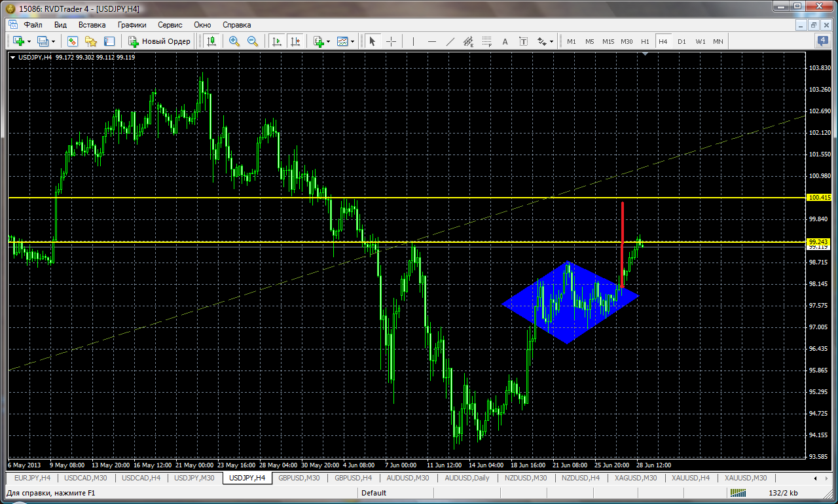The width and height of the screenshot is (838, 504).
Task: Expand the Indicators dropdown arrow
Action: [329, 41]
